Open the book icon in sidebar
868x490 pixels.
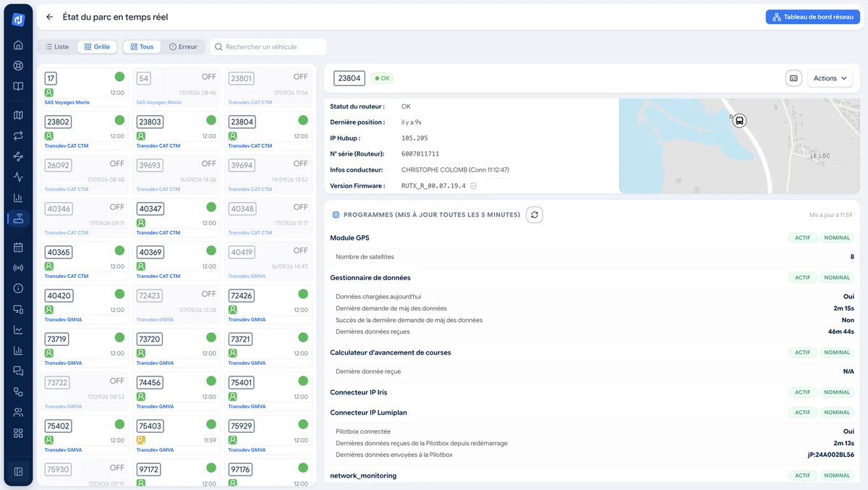(x=18, y=87)
